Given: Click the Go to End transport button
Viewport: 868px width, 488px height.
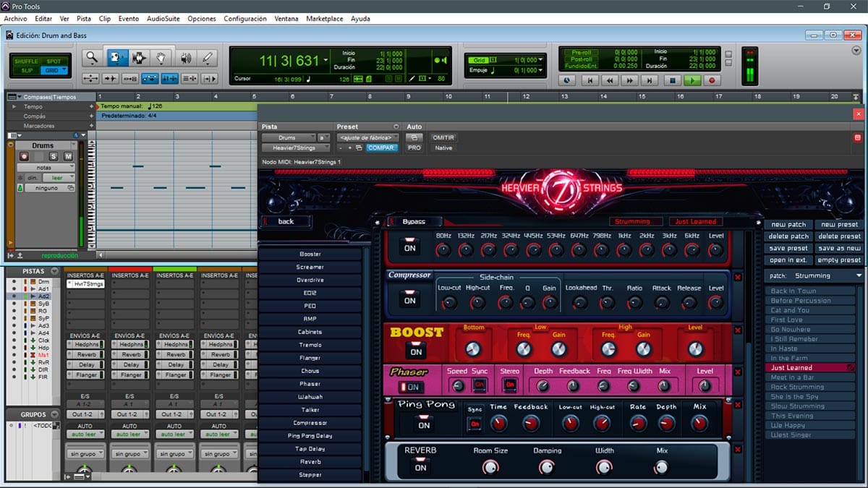Looking at the screenshot, I should [650, 81].
